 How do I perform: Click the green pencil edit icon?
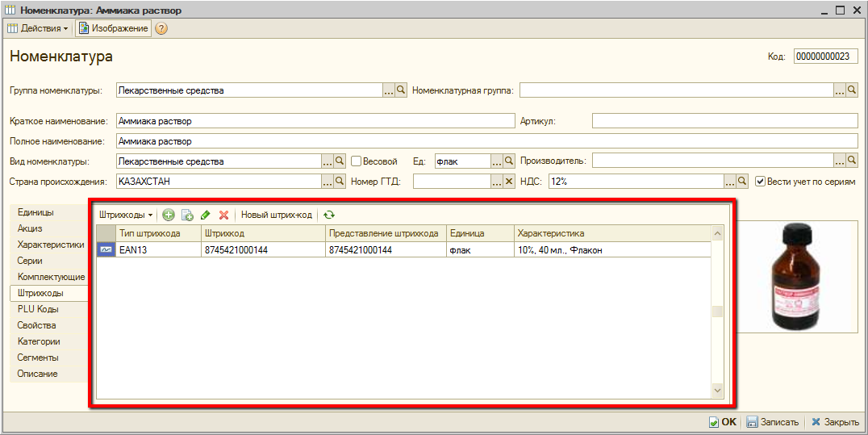coord(206,215)
